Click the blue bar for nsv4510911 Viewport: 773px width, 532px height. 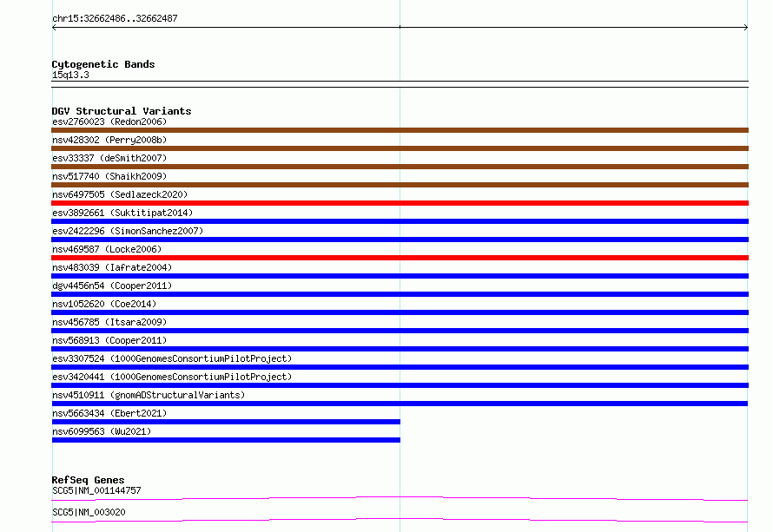(x=400, y=404)
